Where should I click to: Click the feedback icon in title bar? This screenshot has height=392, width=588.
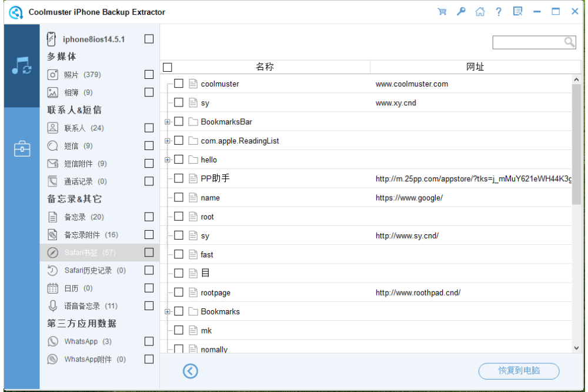517,12
